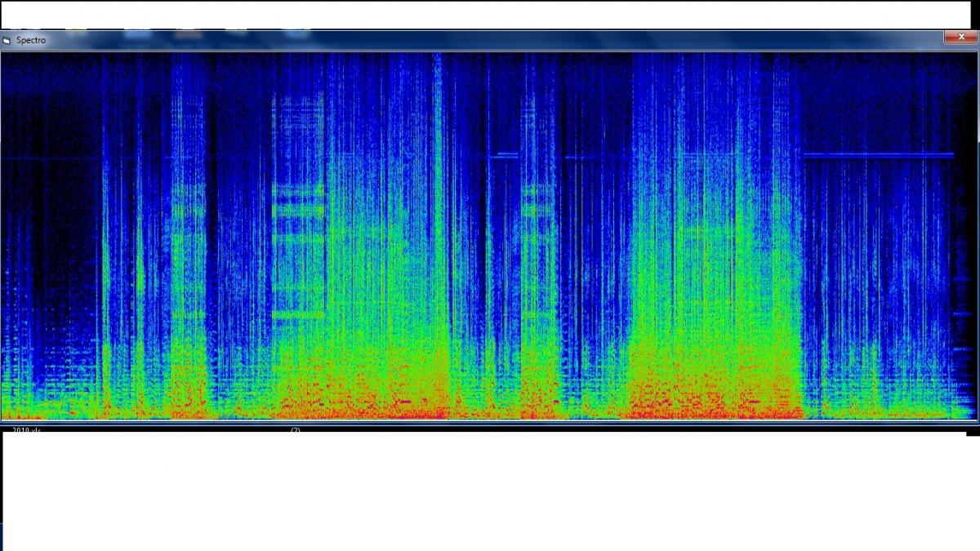Click the long horizontal tone line at spectrogram's right
The height and width of the screenshot is (551, 980).
(x=878, y=154)
